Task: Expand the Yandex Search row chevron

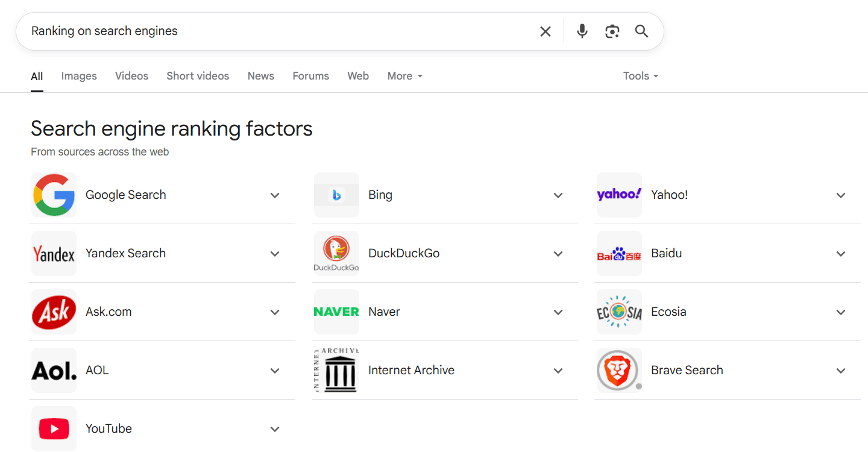Action: point(275,254)
